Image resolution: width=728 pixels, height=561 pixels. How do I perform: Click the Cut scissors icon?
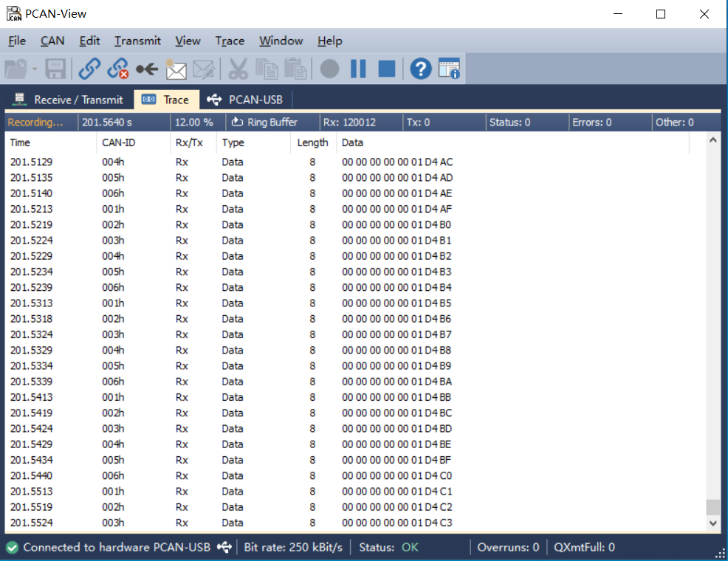pyautogui.click(x=238, y=69)
